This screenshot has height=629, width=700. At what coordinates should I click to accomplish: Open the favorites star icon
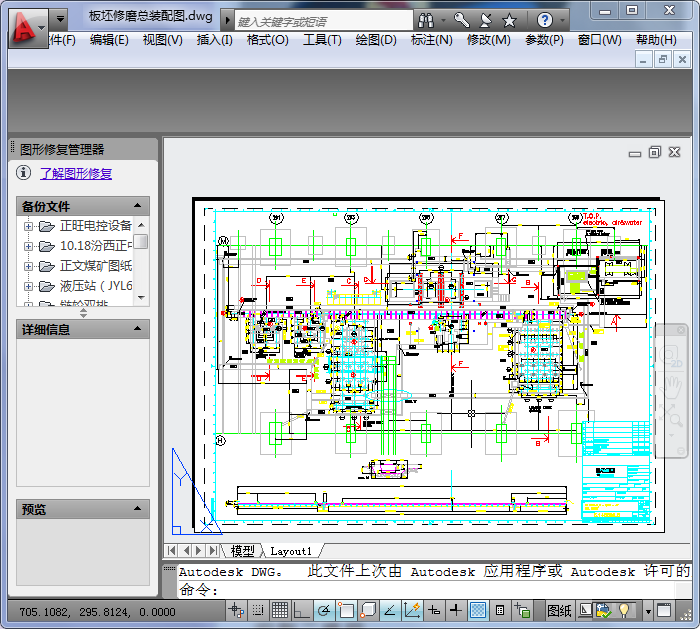pos(509,20)
